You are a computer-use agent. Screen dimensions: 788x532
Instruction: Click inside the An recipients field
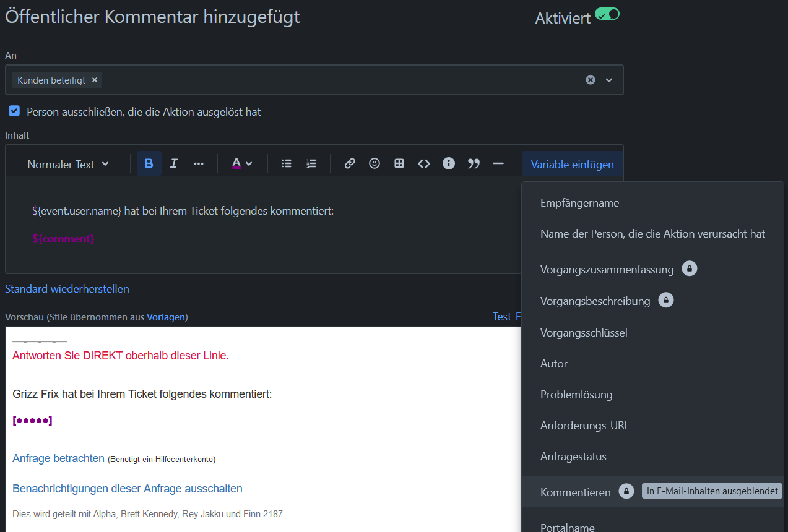(x=314, y=80)
